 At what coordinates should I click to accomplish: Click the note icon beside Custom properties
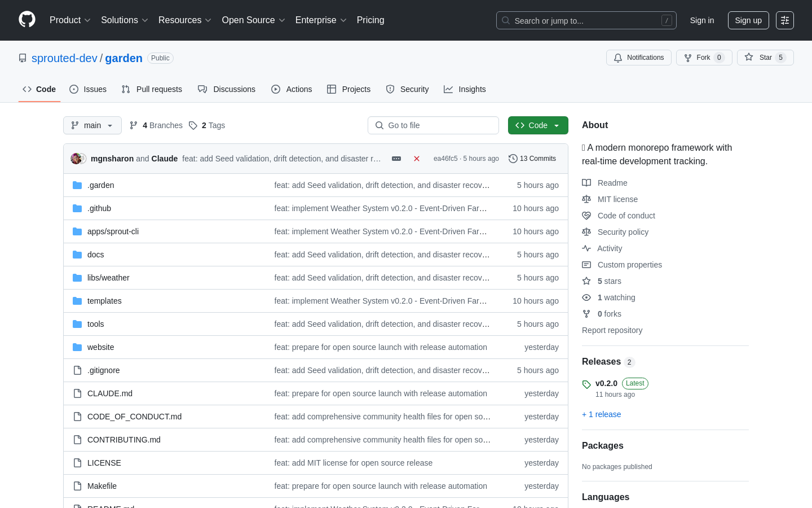point(586,265)
